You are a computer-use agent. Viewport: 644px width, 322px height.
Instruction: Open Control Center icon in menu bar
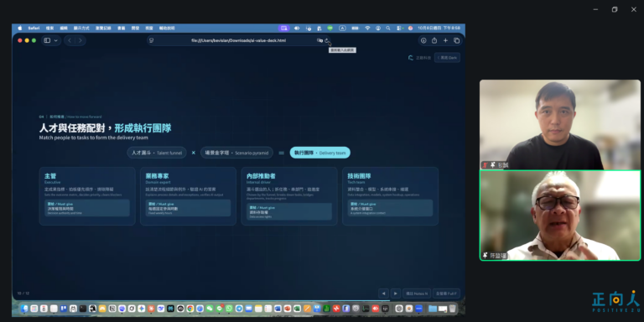pos(398,28)
